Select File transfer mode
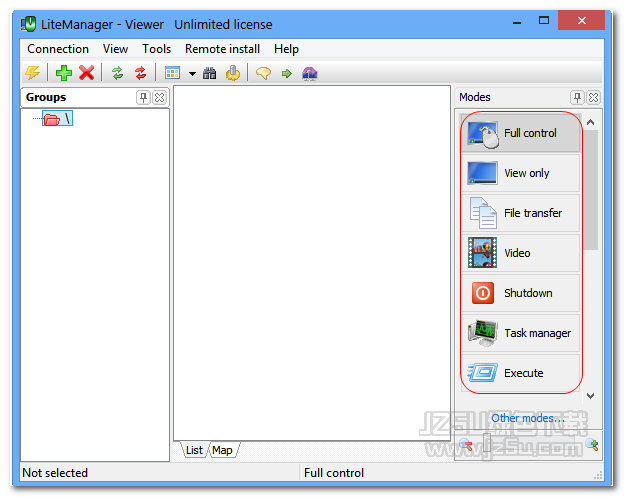 click(x=520, y=213)
